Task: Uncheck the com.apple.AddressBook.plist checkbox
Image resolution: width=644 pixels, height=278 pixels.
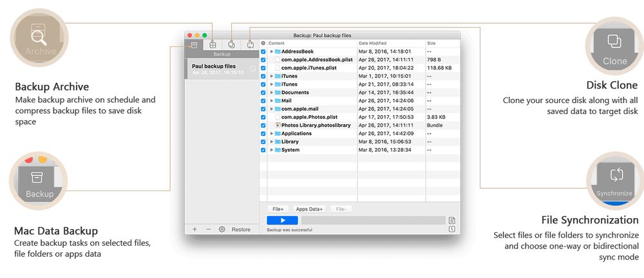Action: click(x=263, y=60)
